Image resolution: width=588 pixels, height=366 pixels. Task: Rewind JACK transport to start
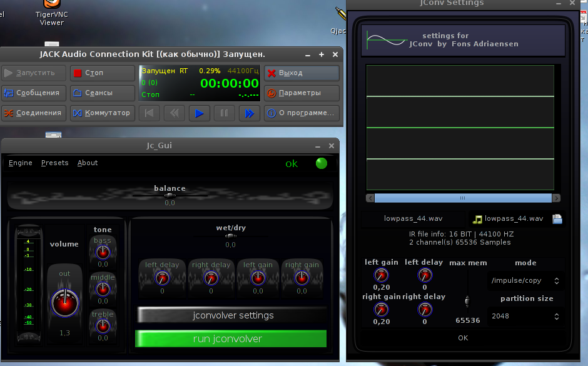tap(150, 113)
